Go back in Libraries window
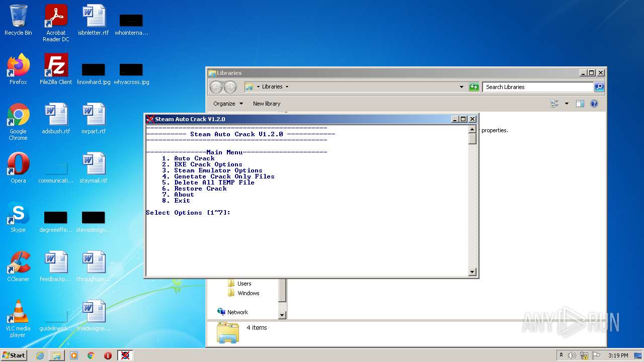Image resolution: width=644 pixels, height=362 pixels. 216,87
